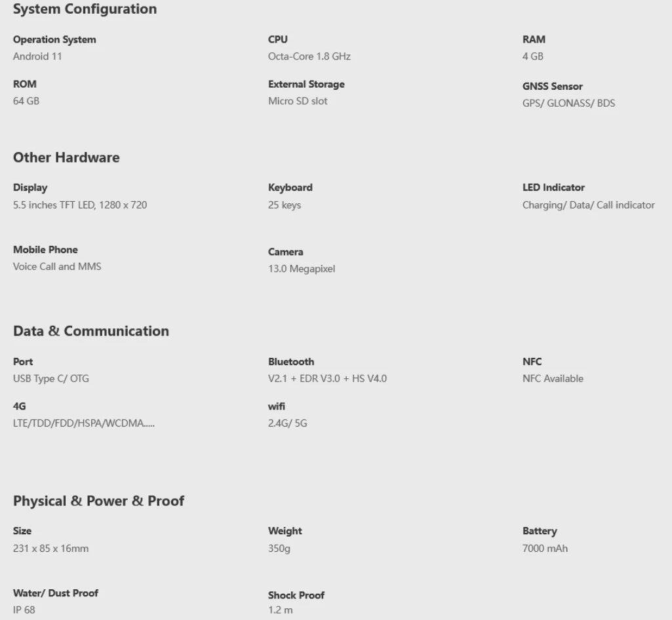672x620 pixels.
Task: Select the 13.0 Megapixel camera text
Action: tap(301, 269)
